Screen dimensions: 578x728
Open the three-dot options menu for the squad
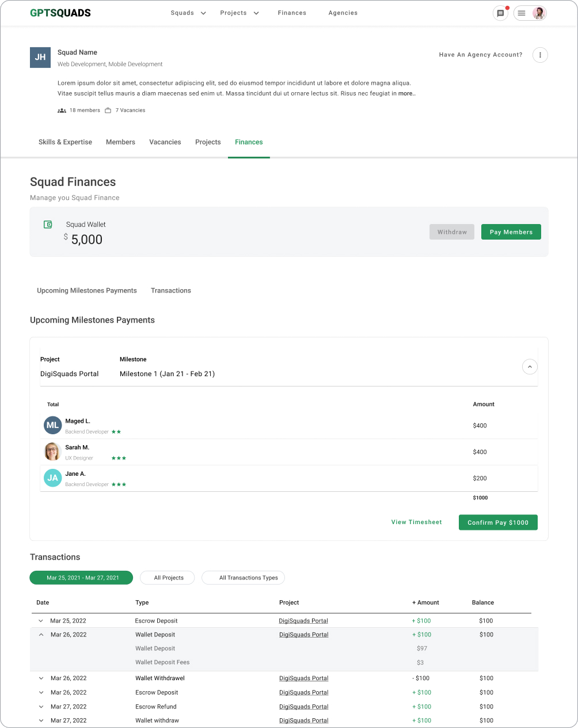coord(539,55)
